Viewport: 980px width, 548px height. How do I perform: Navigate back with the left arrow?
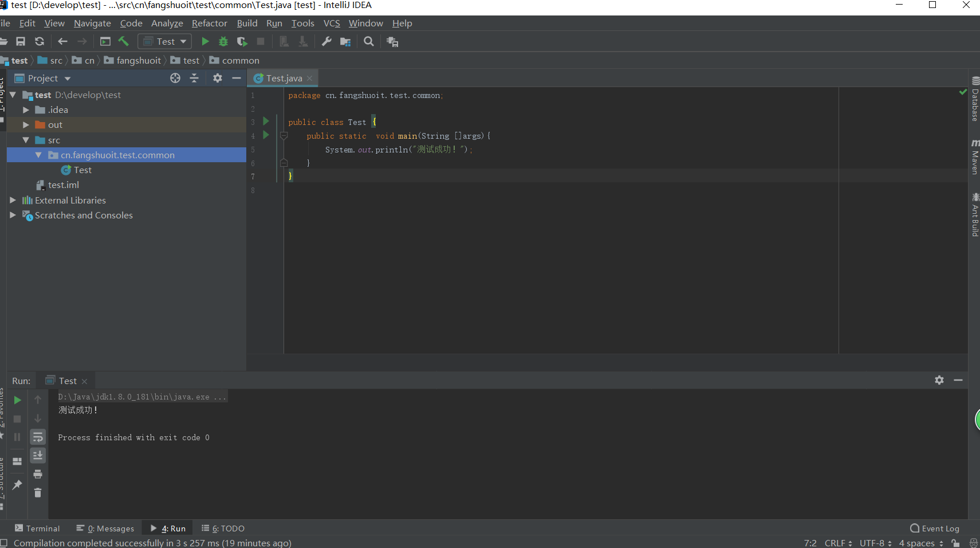[63, 41]
